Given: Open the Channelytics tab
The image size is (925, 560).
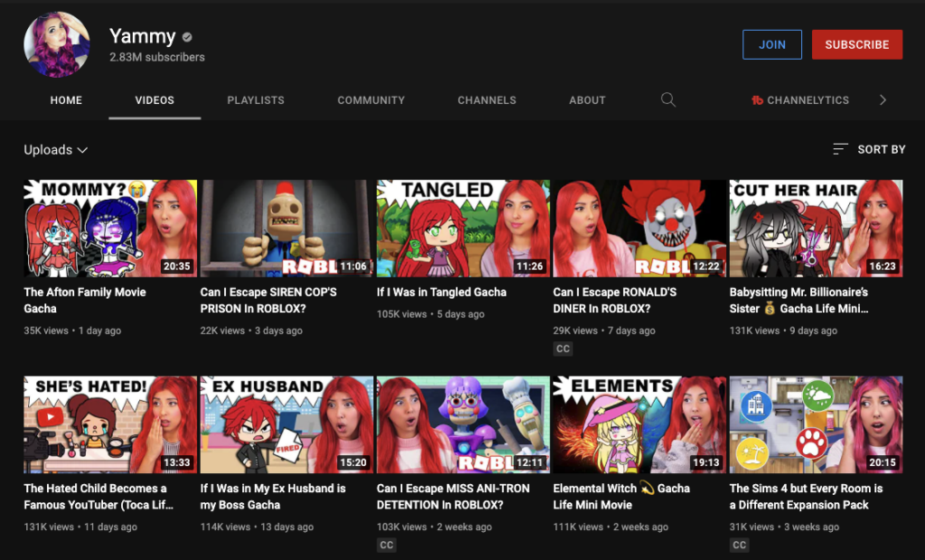Looking at the screenshot, I should (800, 100).
